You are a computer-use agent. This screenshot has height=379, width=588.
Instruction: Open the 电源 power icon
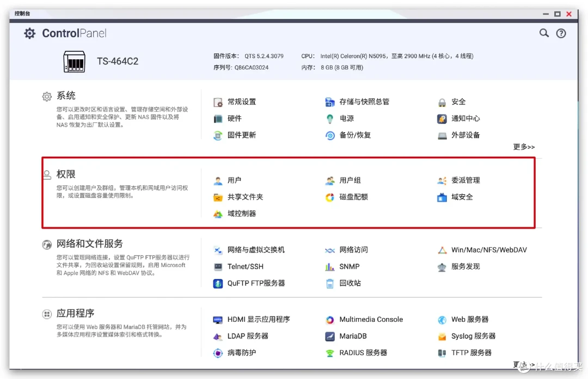[329, 119]
